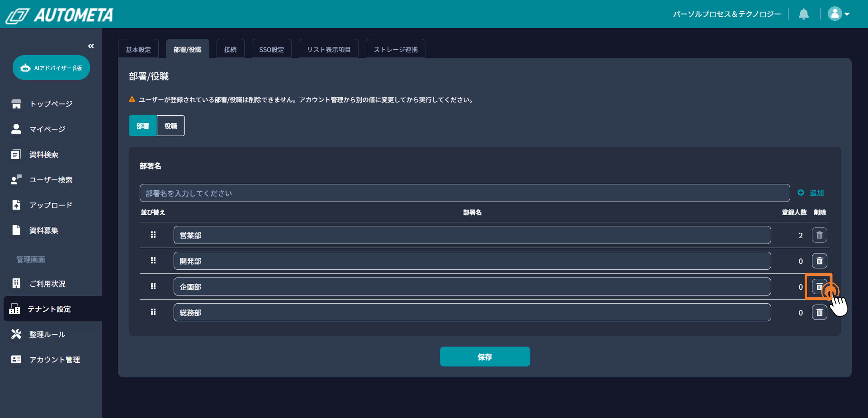Click the 保存 save button
The image size is (868, 418).
click(485, 357)
